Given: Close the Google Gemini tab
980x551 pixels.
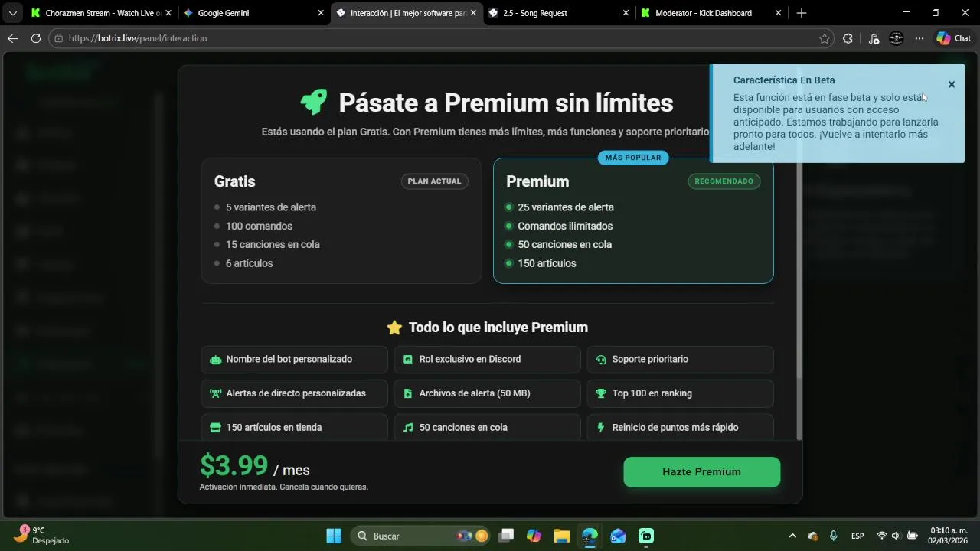Looking at the screenshot, I should click(321, 13).
